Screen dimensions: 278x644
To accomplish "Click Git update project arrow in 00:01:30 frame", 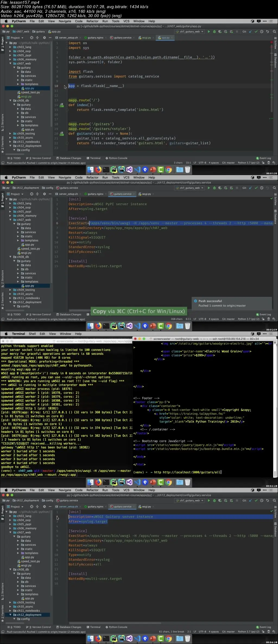I will click(x=250, y=32).
